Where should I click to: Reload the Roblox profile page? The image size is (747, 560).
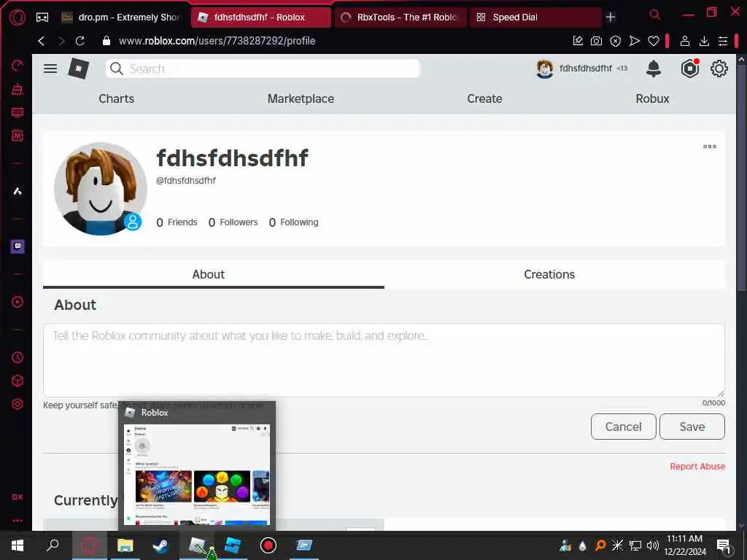pyautogui.click(x=80, y=41)
